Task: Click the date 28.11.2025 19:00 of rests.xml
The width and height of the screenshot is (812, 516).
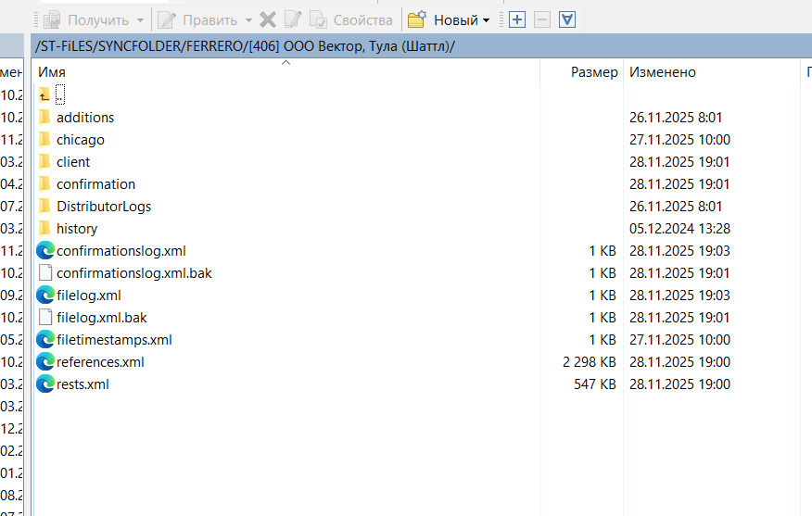Action: (x=679, y=384)
